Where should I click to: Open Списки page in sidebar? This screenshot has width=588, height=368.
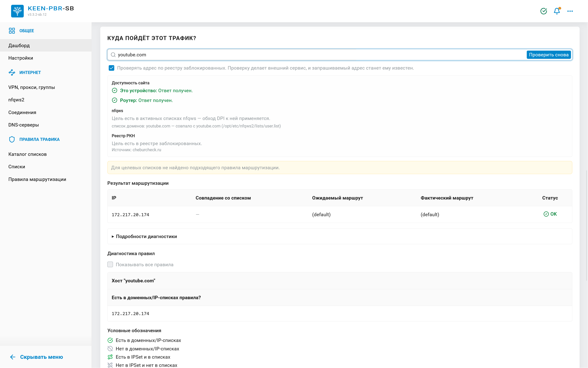(x=46, y=167)
